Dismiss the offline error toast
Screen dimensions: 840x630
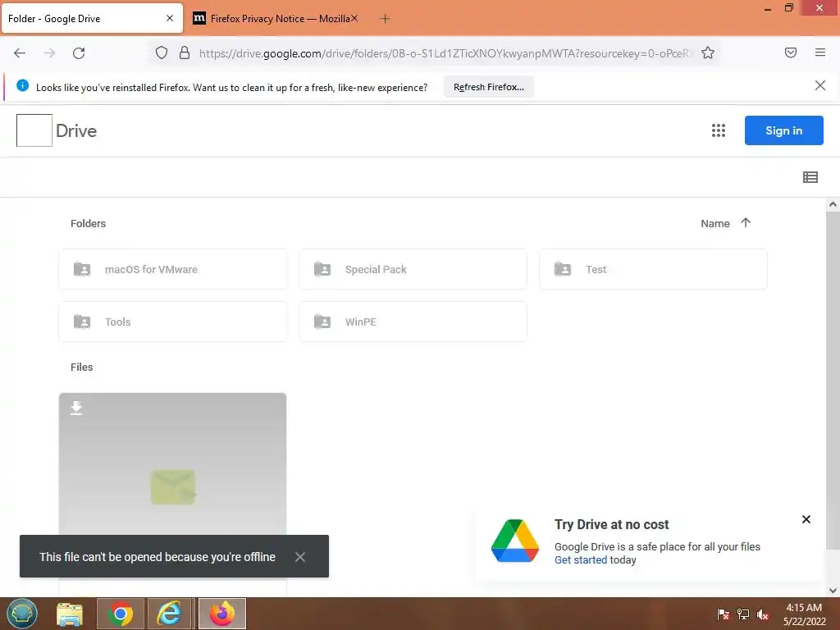point(300,557)
